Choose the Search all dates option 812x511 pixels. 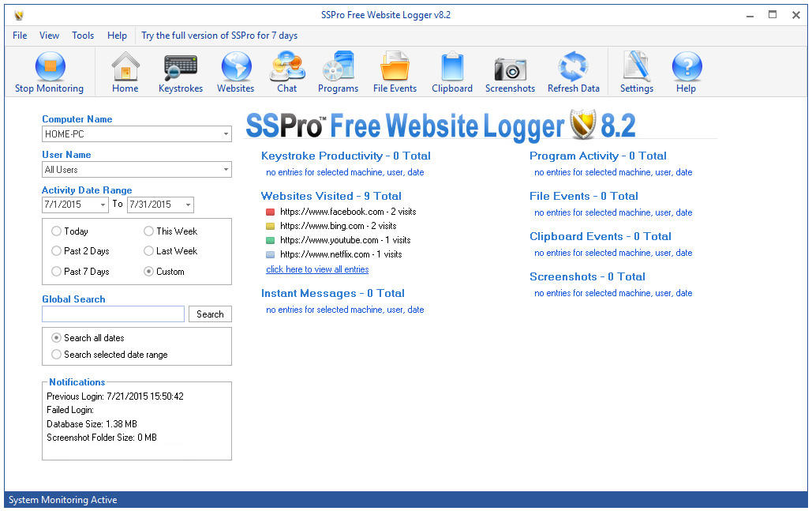(x=56, y=337)
